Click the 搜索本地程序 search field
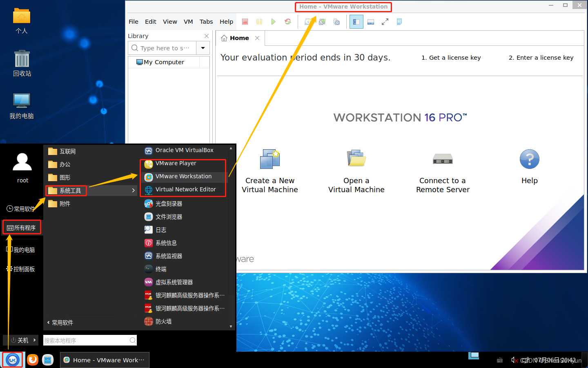Image resolution: width=588 pixels, height=368 pixels. (90, 340)
